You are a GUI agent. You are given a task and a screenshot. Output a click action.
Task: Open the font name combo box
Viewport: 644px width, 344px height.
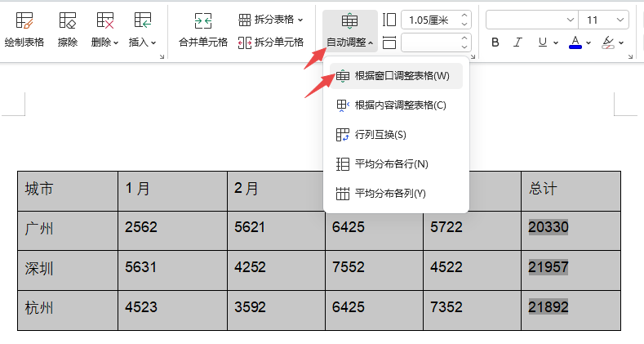pyautogui.click(x=532, y=20)
